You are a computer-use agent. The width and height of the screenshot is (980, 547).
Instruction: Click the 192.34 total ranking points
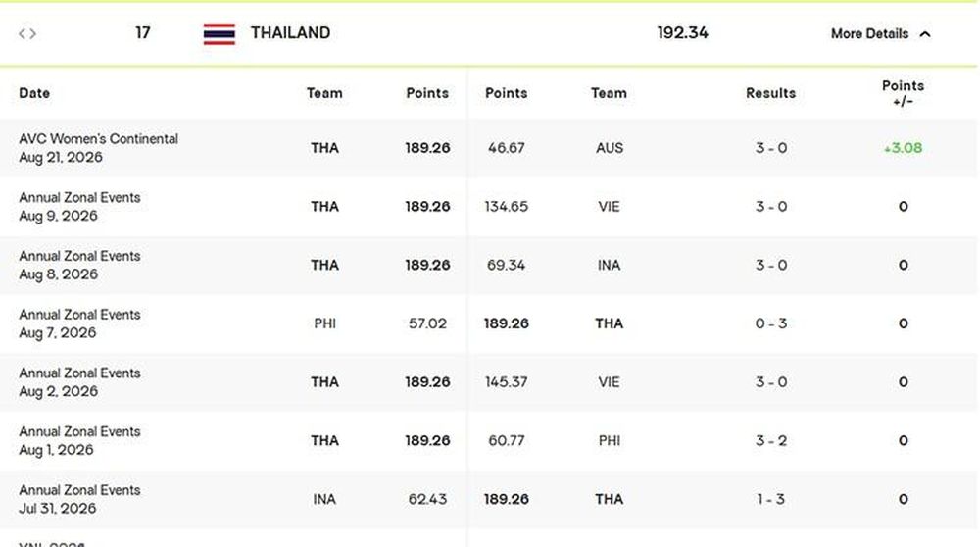tap(682, 33)
